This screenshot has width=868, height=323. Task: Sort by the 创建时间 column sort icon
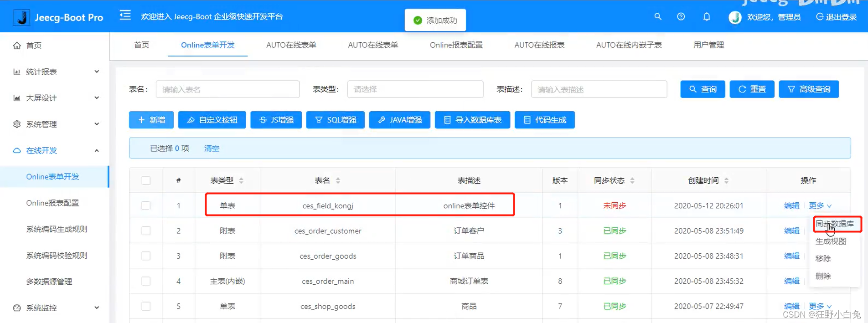(726, 180)
